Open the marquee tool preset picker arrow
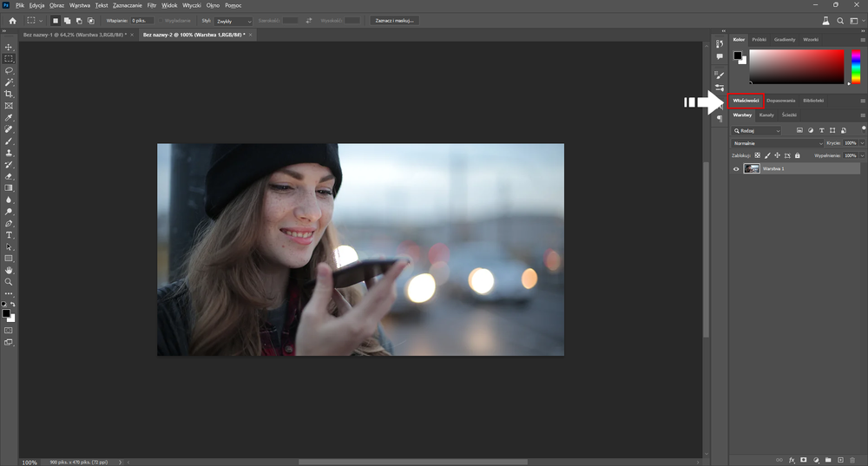The image size is (868, 466). 41,21
